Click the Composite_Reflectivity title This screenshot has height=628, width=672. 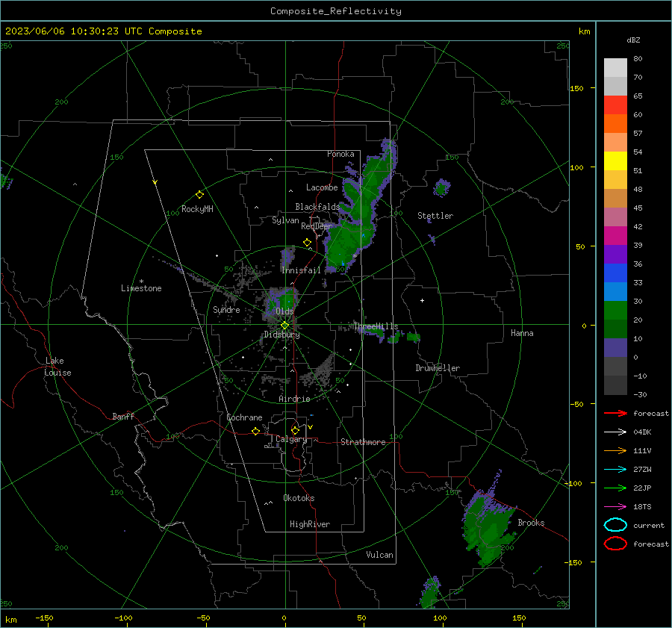tap(335, 11)
